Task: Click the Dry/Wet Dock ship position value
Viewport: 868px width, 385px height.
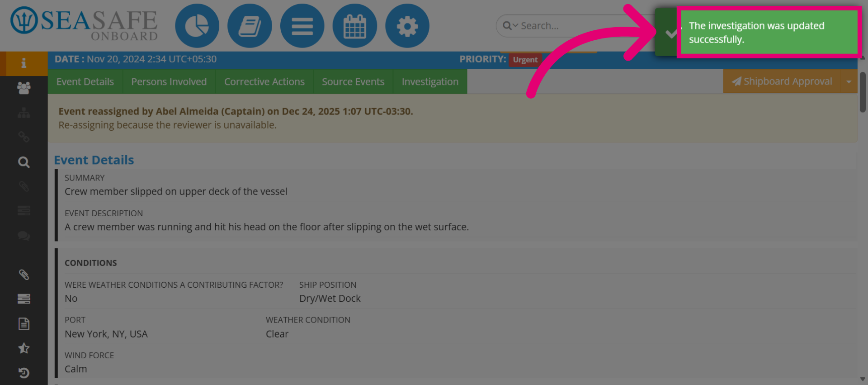Action: [x=330, y=299]
